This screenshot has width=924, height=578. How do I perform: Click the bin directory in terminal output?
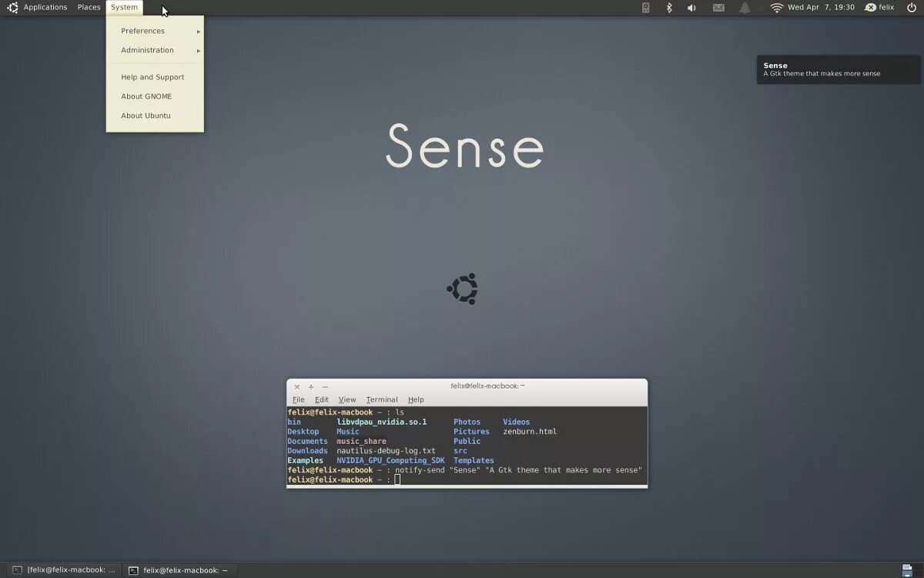[x=294, y=422]
